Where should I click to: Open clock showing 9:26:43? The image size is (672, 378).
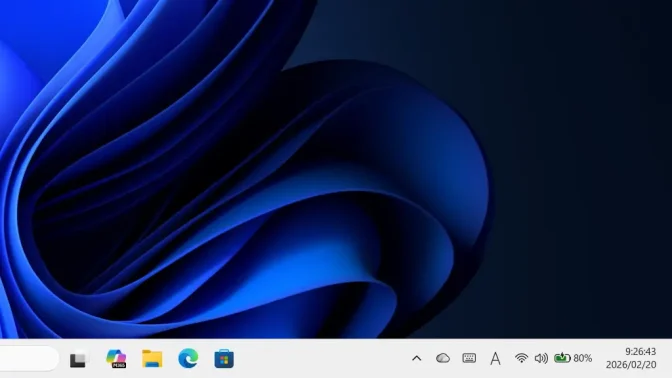point(640,351)
